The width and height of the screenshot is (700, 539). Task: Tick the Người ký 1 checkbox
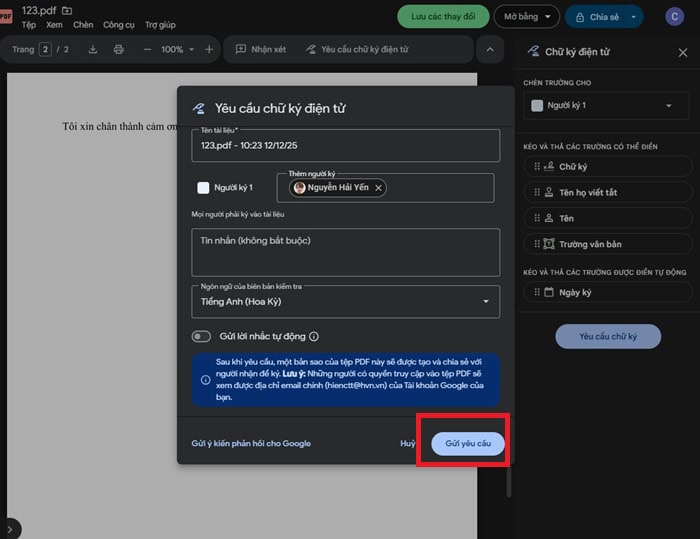(203, 187)
